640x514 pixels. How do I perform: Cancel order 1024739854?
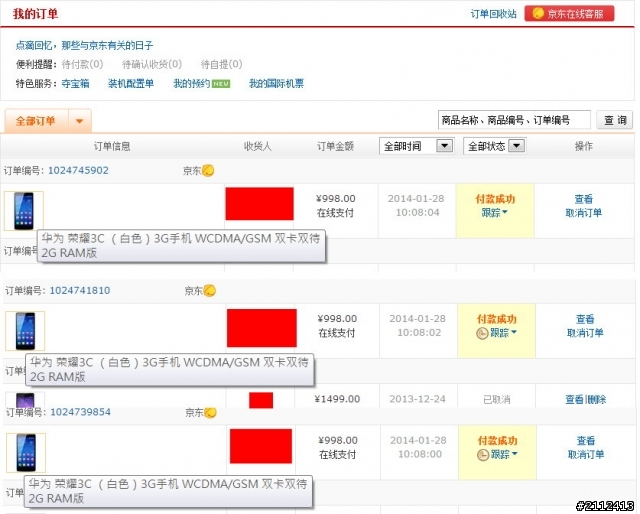(x=586, y=454)
